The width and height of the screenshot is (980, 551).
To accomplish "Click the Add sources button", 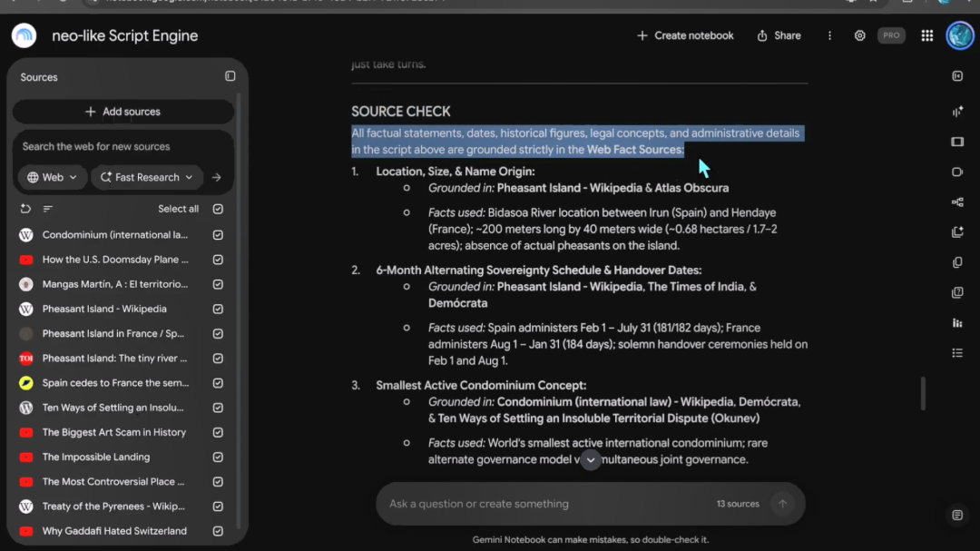I will (x=123, y=112).
